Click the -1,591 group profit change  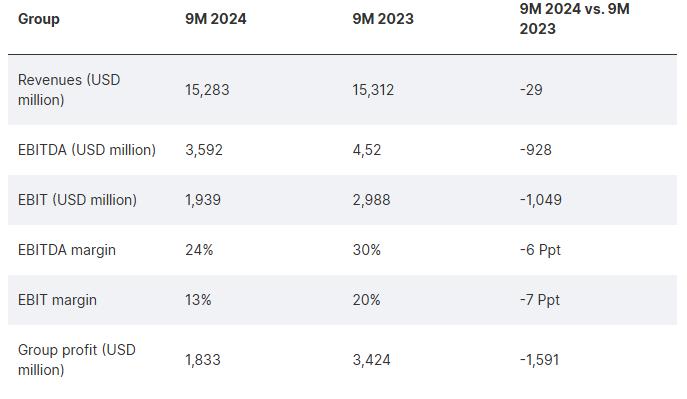tap(539, 360)
